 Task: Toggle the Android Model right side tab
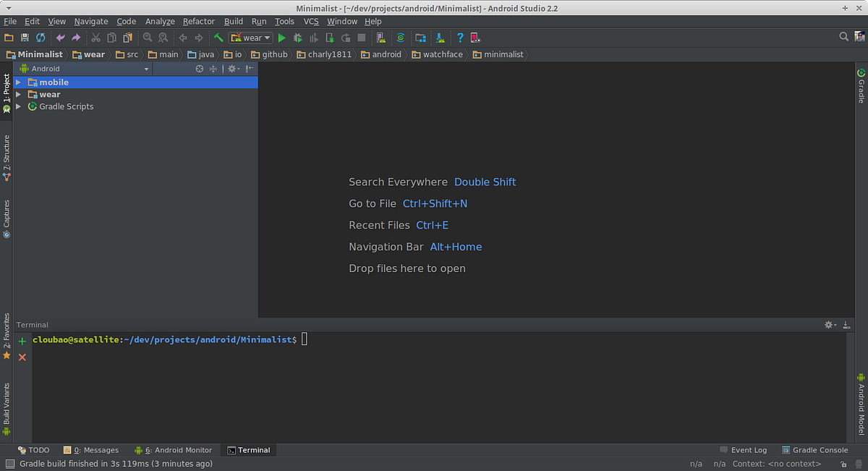[861, 404]
